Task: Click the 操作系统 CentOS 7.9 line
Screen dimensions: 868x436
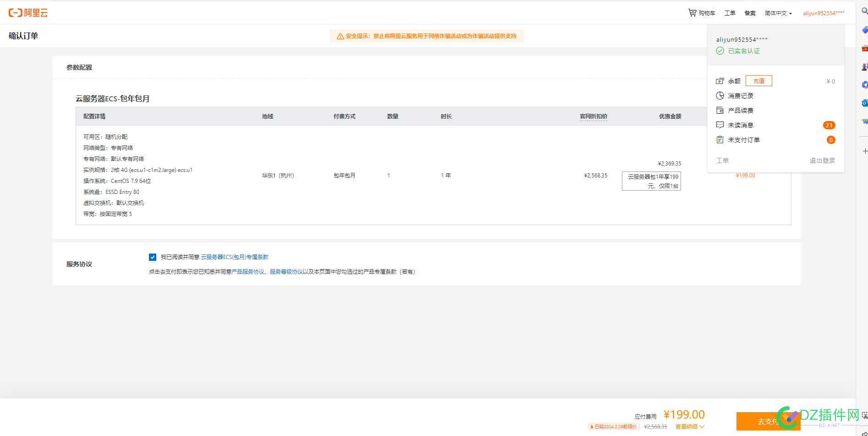Action: coord(117,181)
